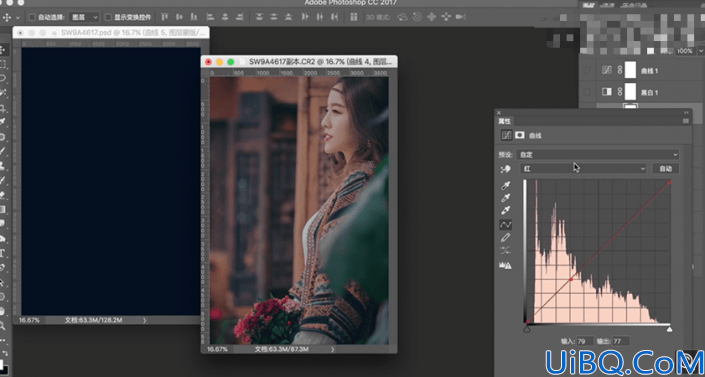Select the 3D rotate mode icon
Image resolution: width=705 pixels, height=377 pixels.
(x=402, y=17)
